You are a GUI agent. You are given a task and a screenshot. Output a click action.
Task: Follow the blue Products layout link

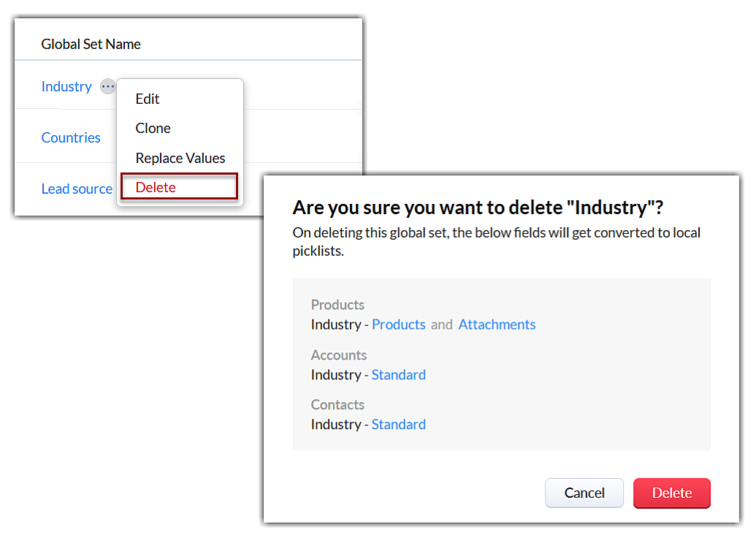(x=399, y=325)
